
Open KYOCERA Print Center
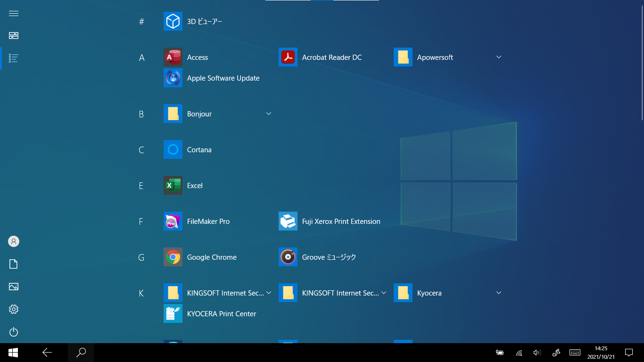[173, 313]
